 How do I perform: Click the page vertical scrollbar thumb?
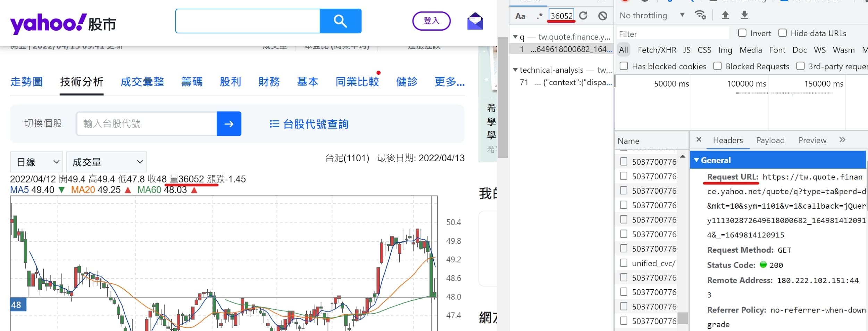pos(503,97)
